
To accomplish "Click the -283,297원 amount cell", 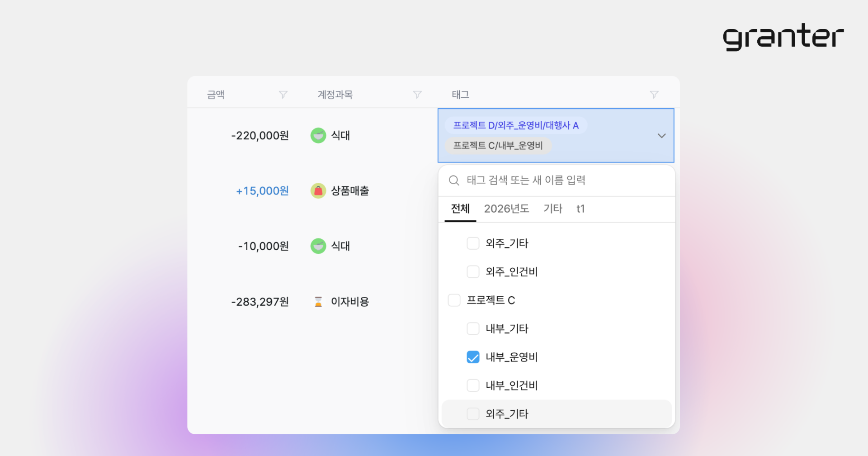I will (260, 302).
